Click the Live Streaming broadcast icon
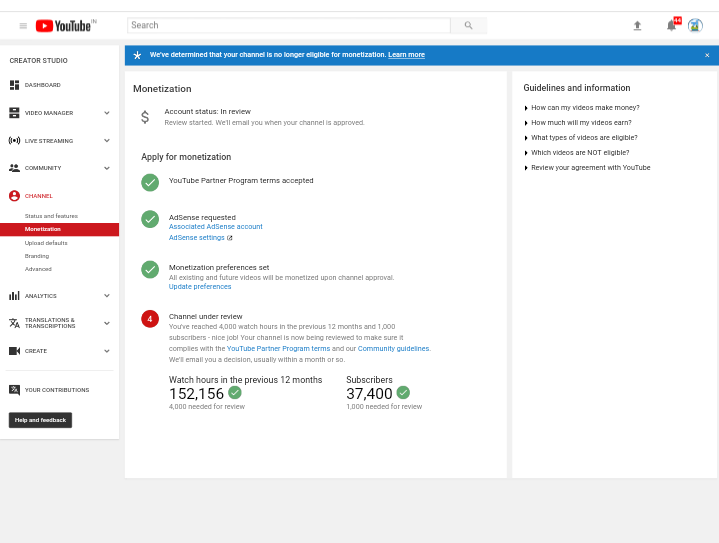The height and width of the screenshot is (543, 719). coord(14,140)
